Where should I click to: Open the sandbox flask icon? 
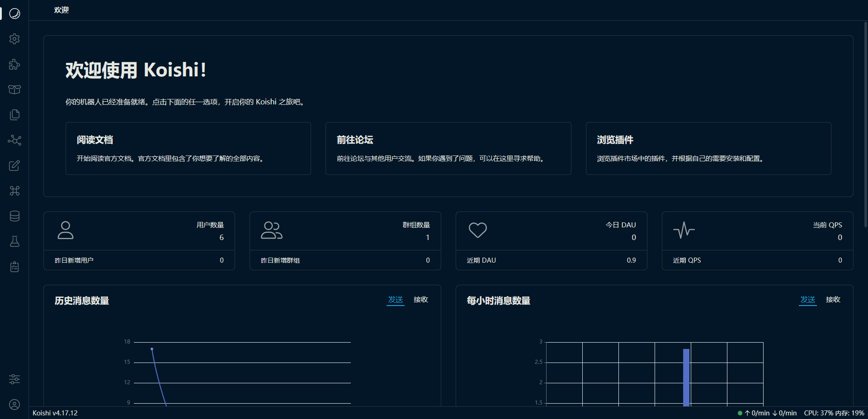tap(14, 241)
